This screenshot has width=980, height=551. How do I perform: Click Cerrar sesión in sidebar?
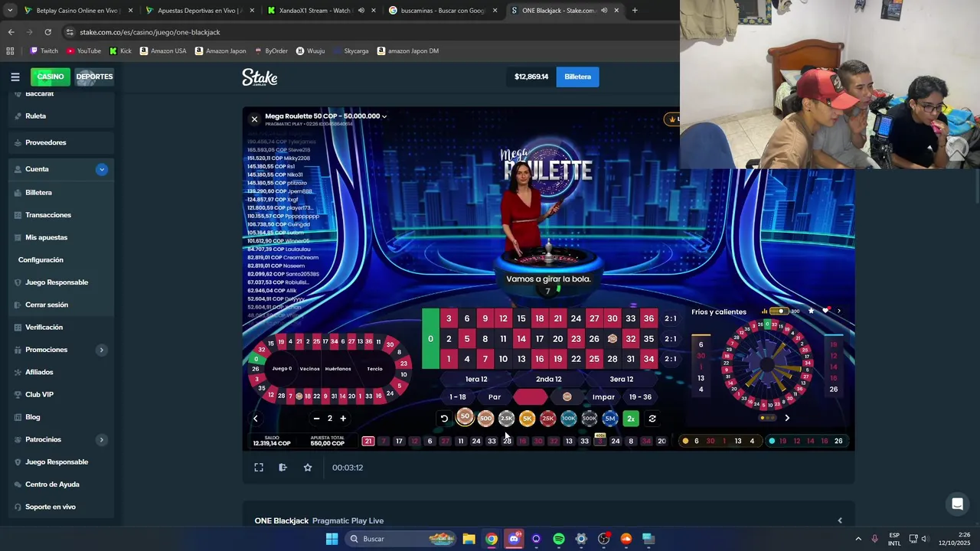47,305
